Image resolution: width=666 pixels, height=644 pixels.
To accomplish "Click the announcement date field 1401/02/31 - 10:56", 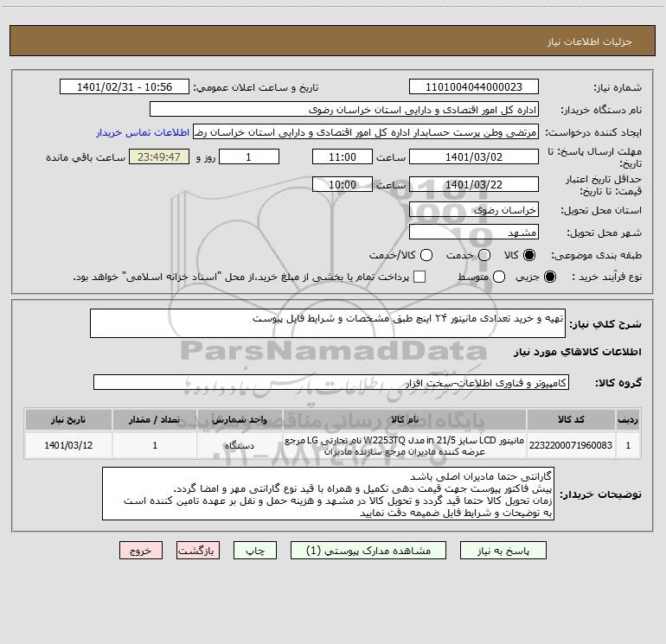I will click(x=125, y=87).
